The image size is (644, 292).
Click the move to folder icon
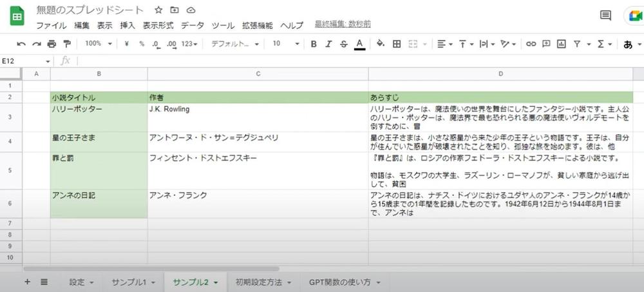[175, 10]
